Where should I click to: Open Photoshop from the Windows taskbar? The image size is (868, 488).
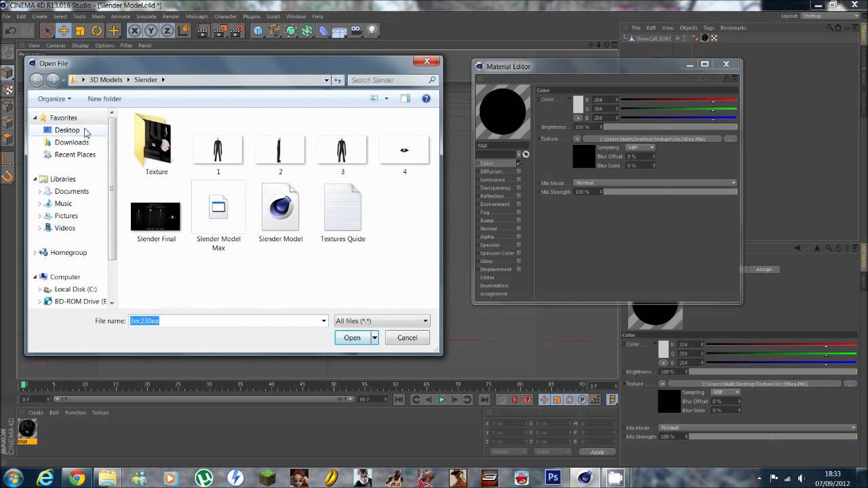click(x=553, y=478)
